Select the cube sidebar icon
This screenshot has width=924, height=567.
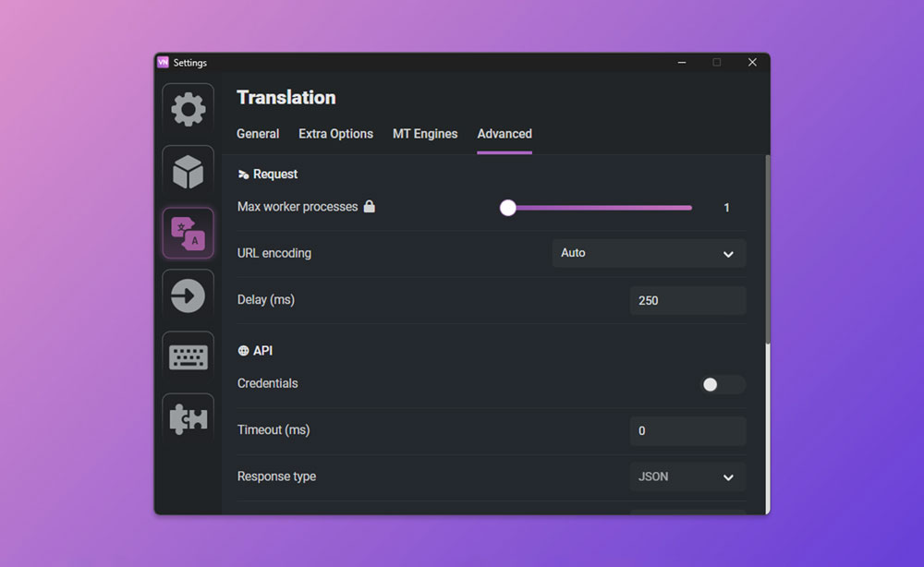[188, 171]
